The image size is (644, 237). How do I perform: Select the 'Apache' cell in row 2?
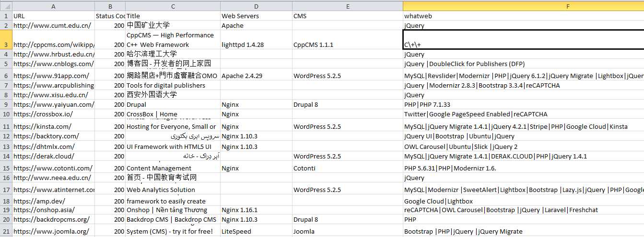pyautogui.click(x=256, y=25)
